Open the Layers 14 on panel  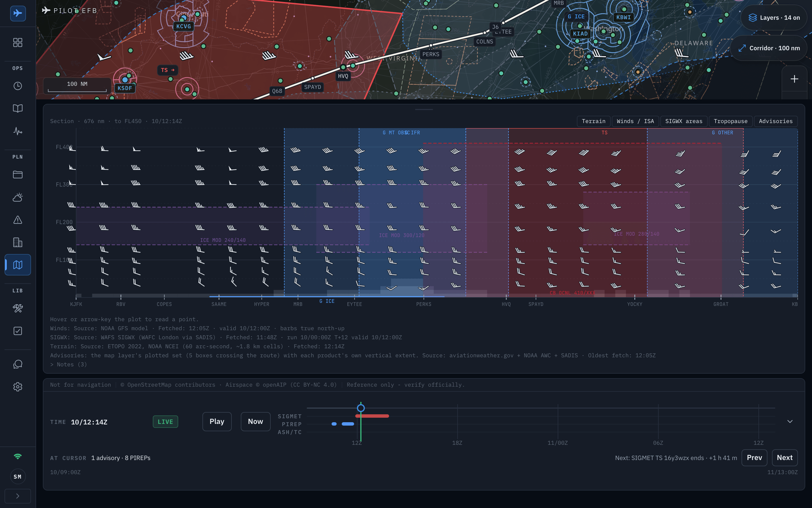coord(774,18)
